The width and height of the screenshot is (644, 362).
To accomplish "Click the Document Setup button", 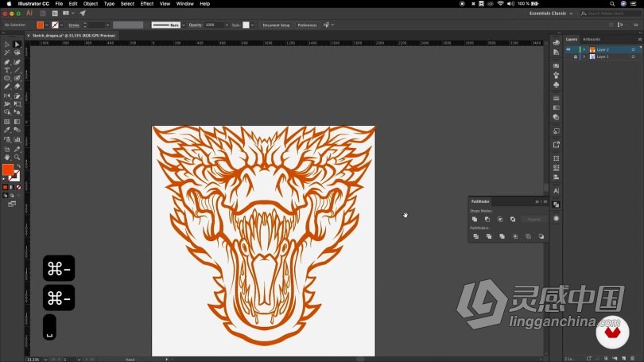I will 276,25.
